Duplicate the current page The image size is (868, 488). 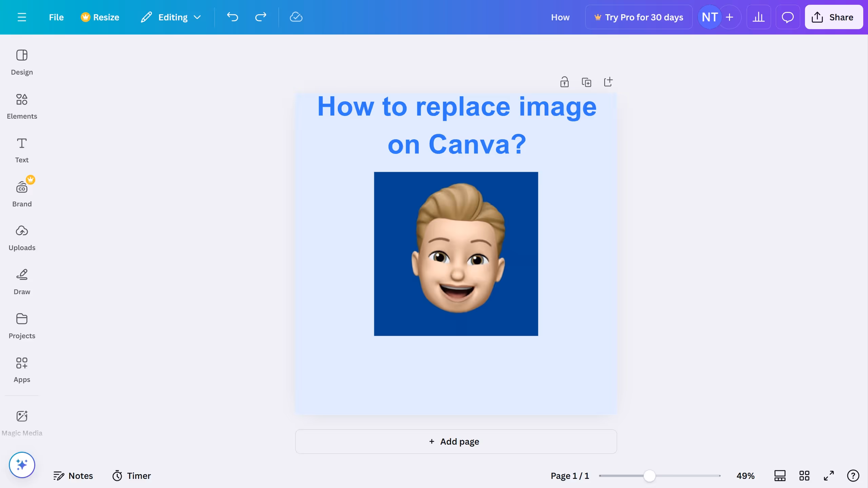(587, 82)
